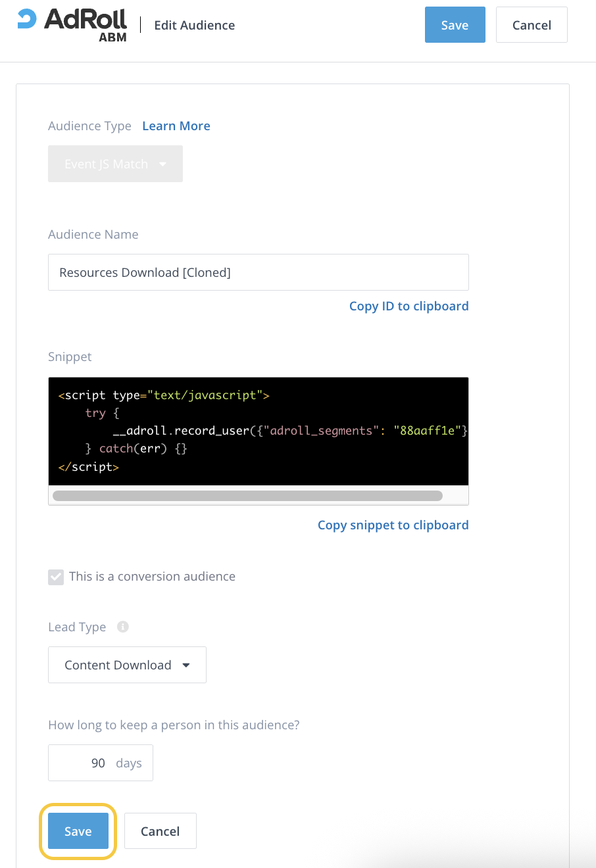Viewport: 596px width, 868px height.
Task: Click the snippet horizontal scrollbar
Action: 247,496
